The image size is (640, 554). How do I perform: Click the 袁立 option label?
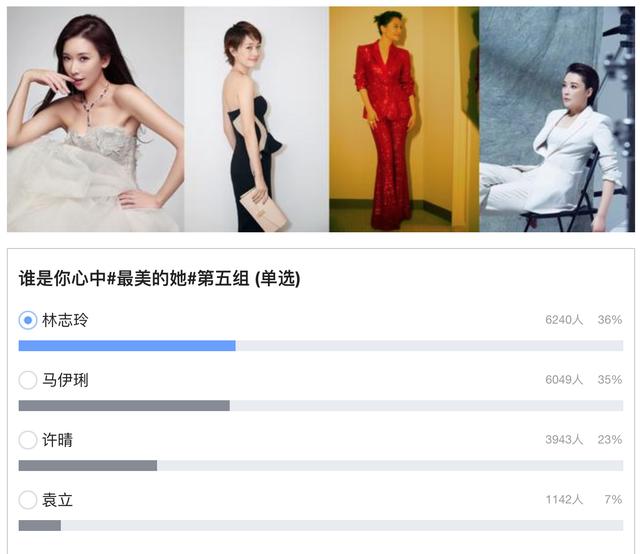58,500
